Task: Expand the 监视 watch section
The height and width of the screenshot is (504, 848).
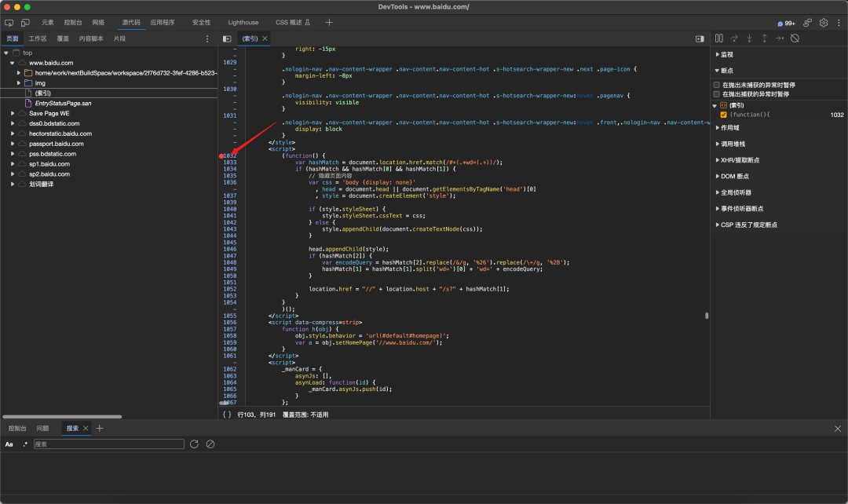Action: pyautogui.click(x=726, y=55)
